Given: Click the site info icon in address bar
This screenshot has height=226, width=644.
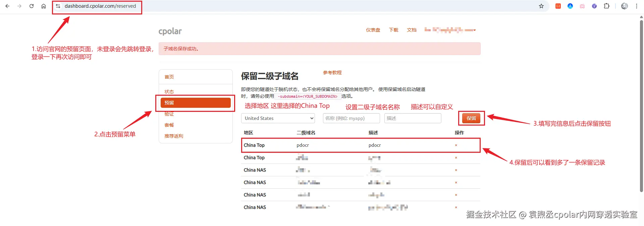Looking at the screenshot, I should (x=58, y=6).
